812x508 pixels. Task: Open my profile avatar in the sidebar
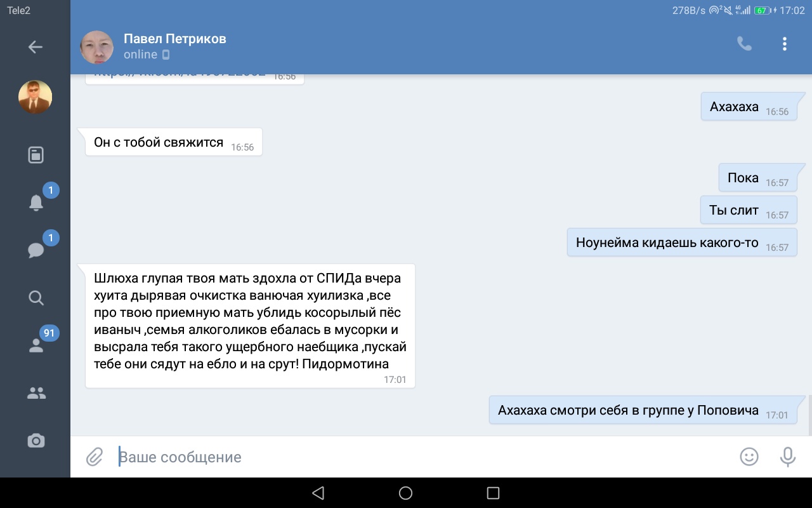(x=36, y=97)
